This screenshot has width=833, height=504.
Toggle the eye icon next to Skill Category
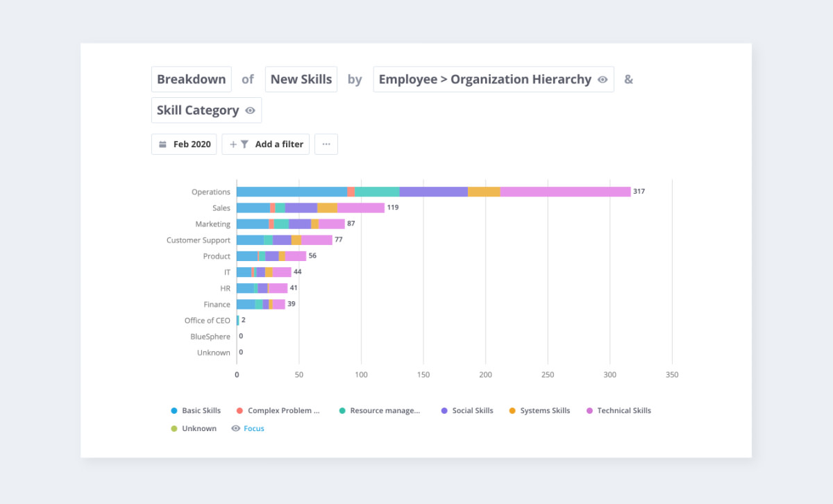pos(250,110)
